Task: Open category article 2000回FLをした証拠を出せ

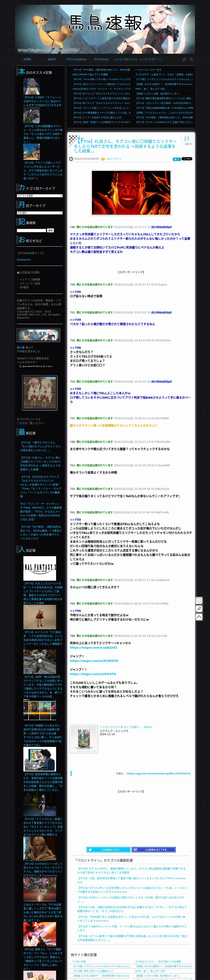Action: point(132,919)
